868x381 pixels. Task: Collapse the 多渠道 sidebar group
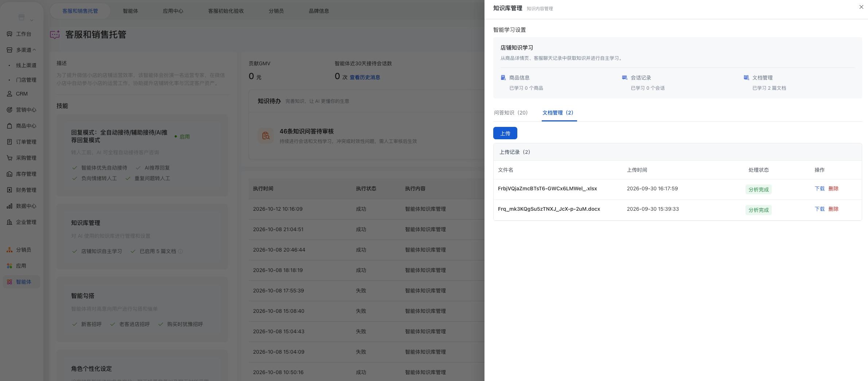tap(34, 50)
